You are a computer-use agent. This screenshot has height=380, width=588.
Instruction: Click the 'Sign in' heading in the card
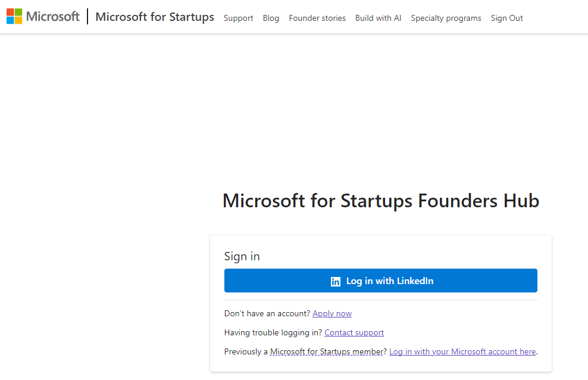pos(242,256)
